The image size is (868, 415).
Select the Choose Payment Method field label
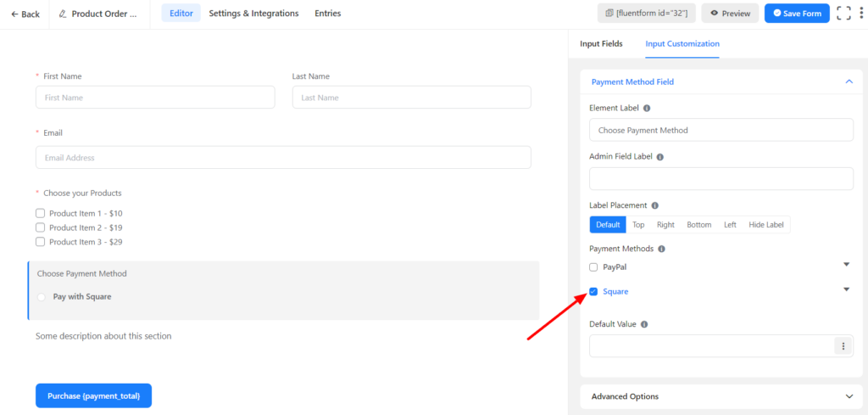tap(82, 274)
